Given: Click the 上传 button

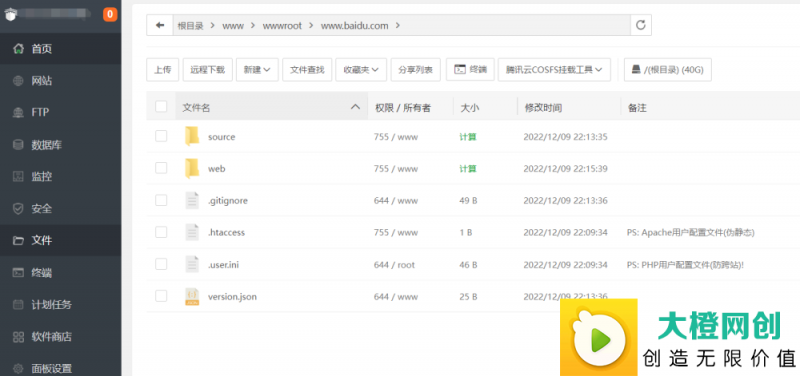Looking at the screenshot, I should [163, 69].
